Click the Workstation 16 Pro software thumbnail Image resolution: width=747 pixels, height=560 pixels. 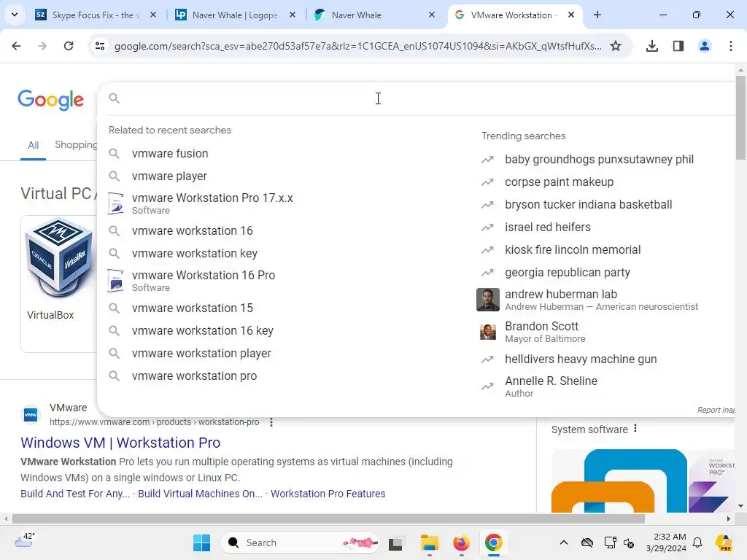(115, 281)
